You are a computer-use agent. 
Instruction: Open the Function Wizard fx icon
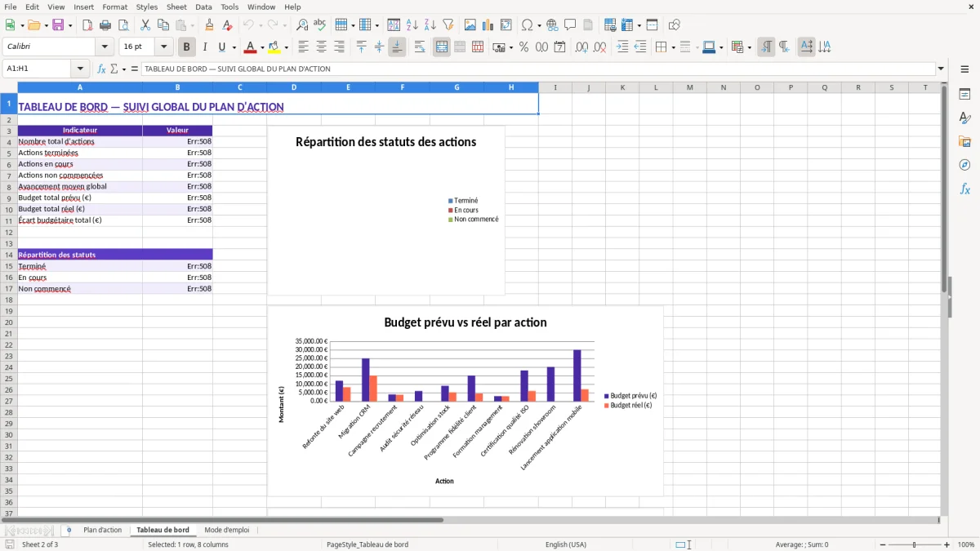click(102, 69)
